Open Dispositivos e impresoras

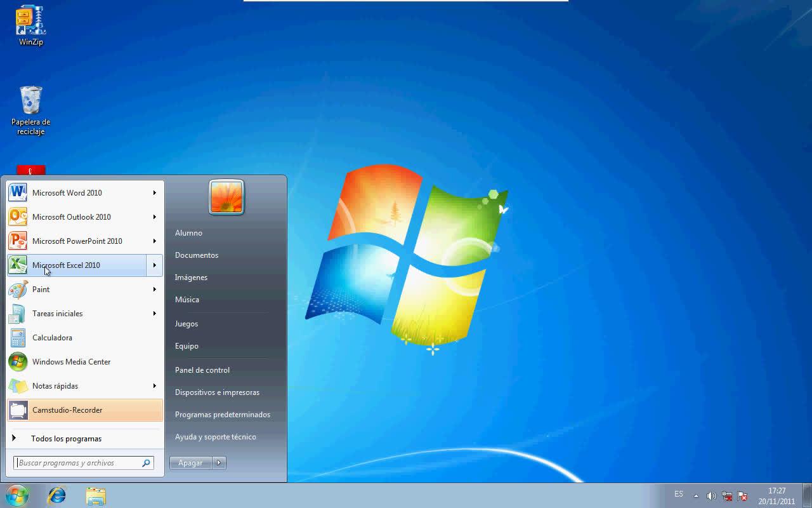[217, 392]
